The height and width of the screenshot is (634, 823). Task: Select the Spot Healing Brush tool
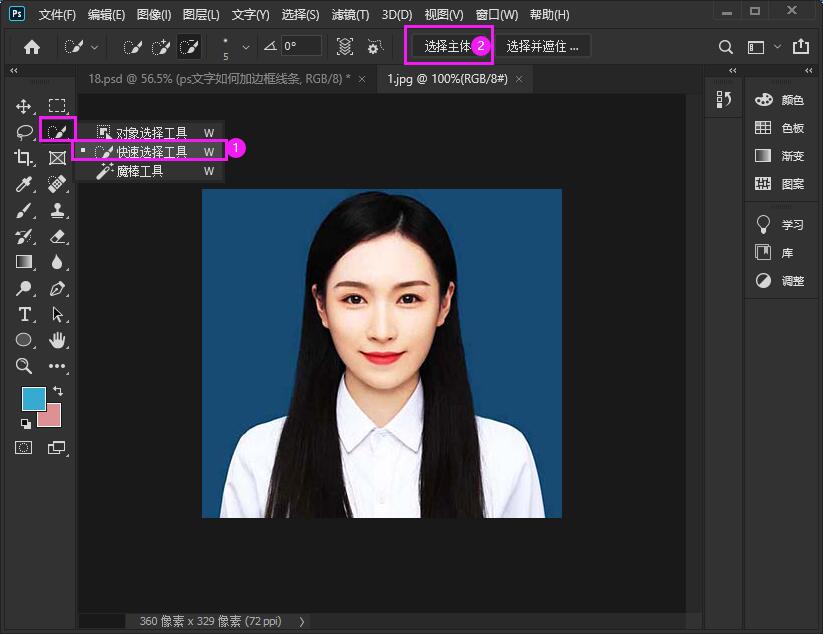point(57,184)
